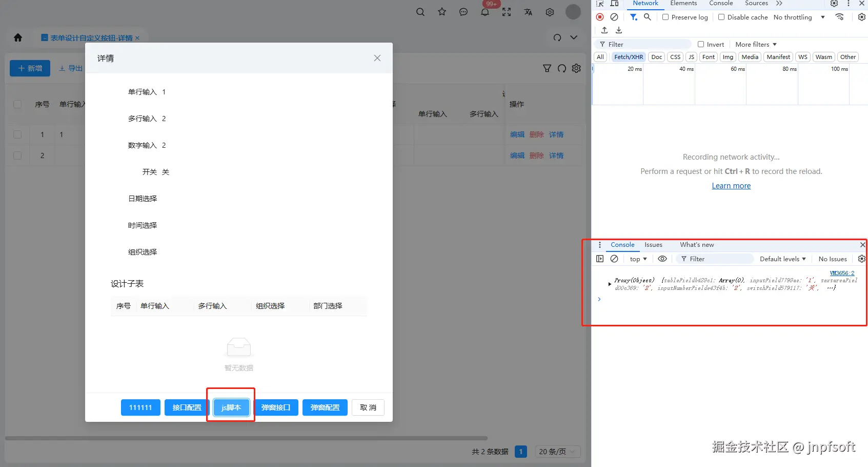868x467 pixels.
Task: Click the user avatar circle
Action: tap(573, 11)
